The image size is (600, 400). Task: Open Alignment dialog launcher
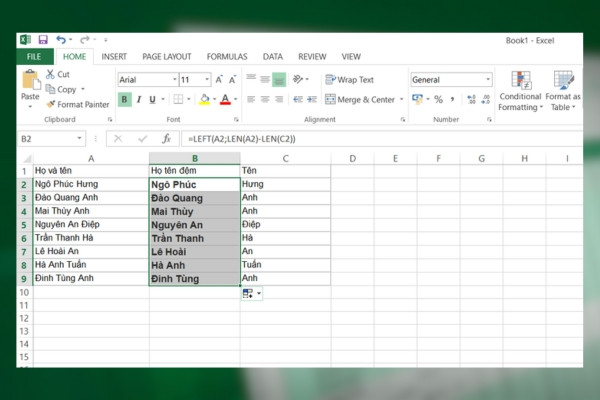(x=403, y=119)
